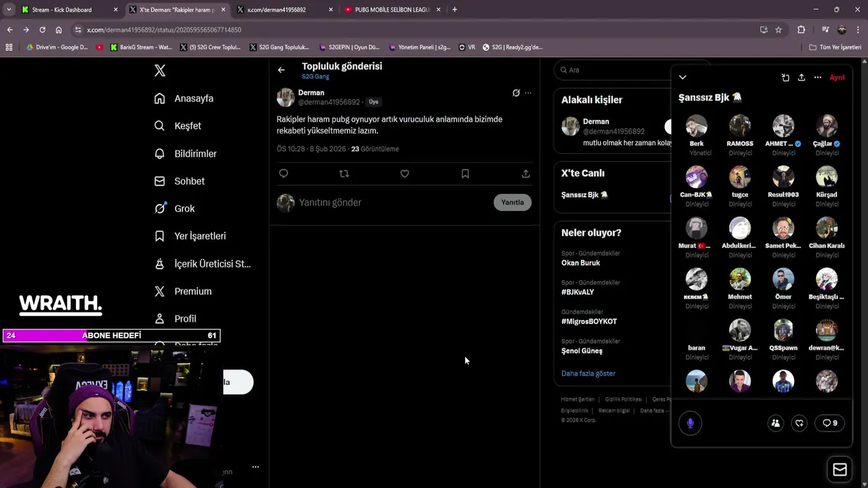Click Yanıtla reply button
Image resolution: width=868 pixels, height=488 pixels.
tap(513, 202)
